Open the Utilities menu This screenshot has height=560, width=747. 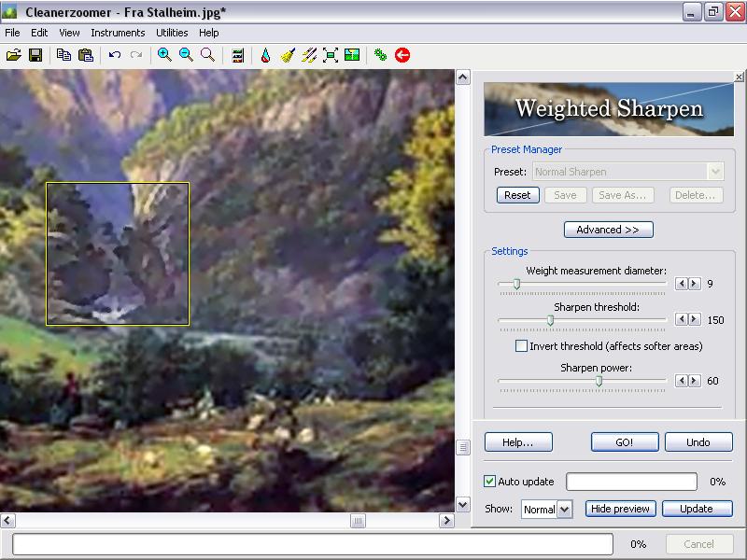click(172, 33)
